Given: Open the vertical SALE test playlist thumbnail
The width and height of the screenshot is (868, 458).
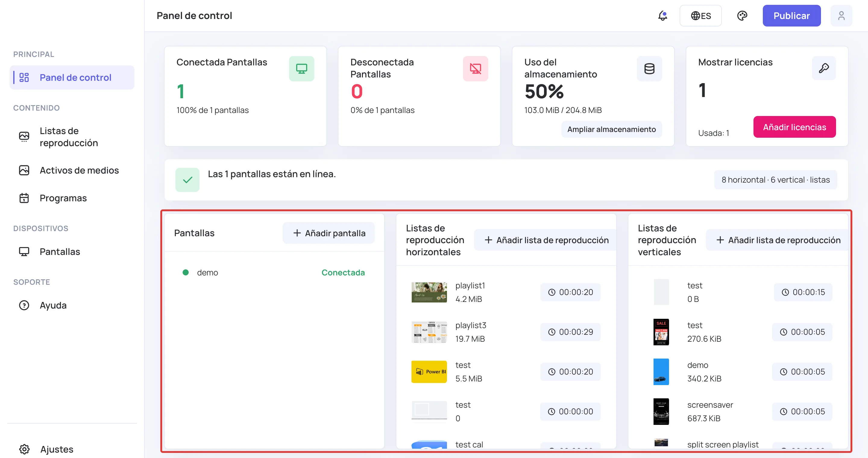Looking at the screenshot, I should tap(661, 332).
